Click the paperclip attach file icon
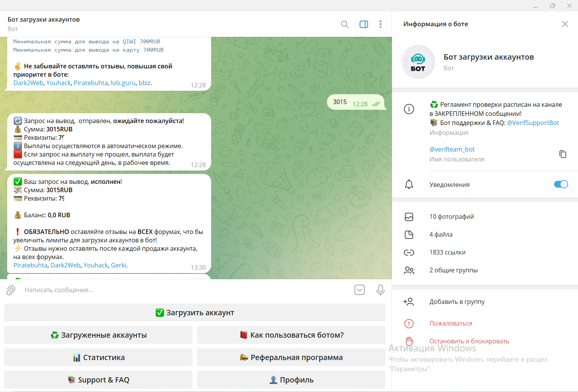The height and width of the screenshot is (392, 578). (x=11, y=290)
